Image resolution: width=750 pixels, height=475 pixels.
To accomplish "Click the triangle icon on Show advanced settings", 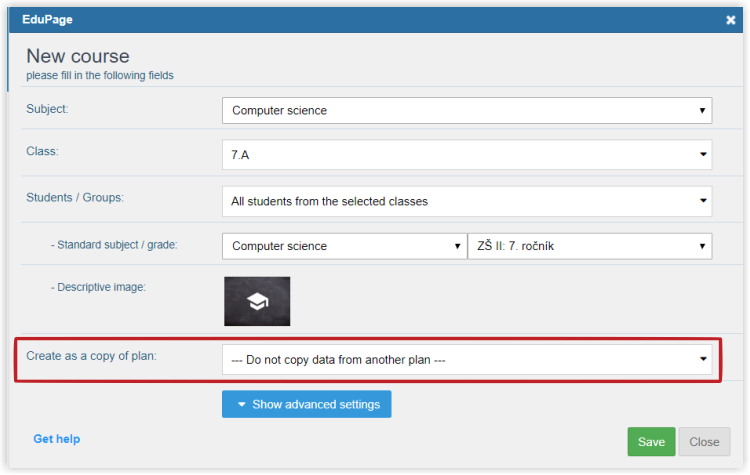I will click(x=242, y=404).
